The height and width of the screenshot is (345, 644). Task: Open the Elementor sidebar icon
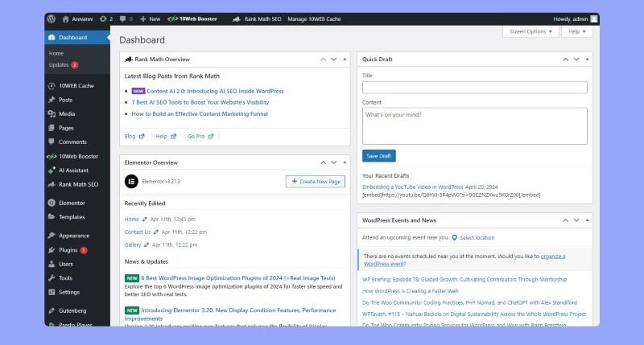[52, 203]
